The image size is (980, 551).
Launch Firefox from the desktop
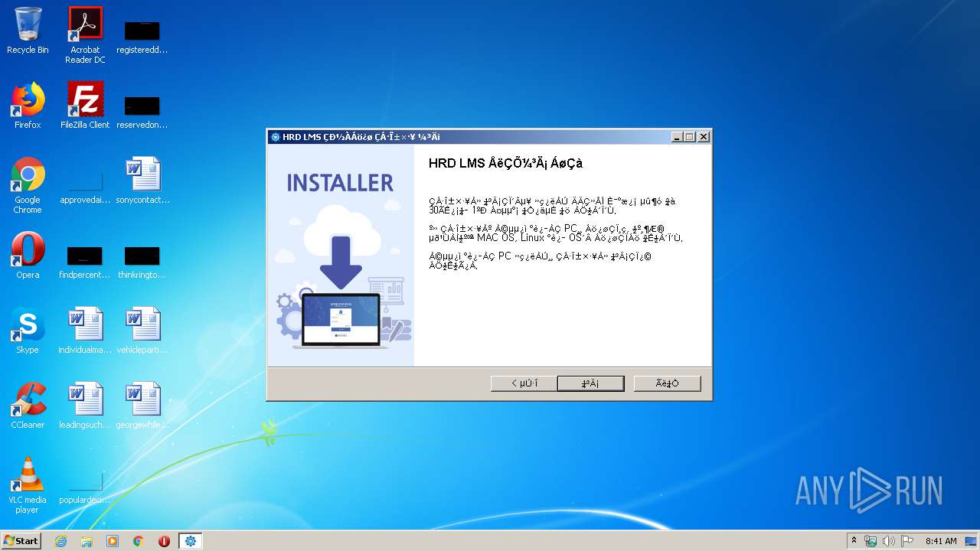[x=28, y=106]
